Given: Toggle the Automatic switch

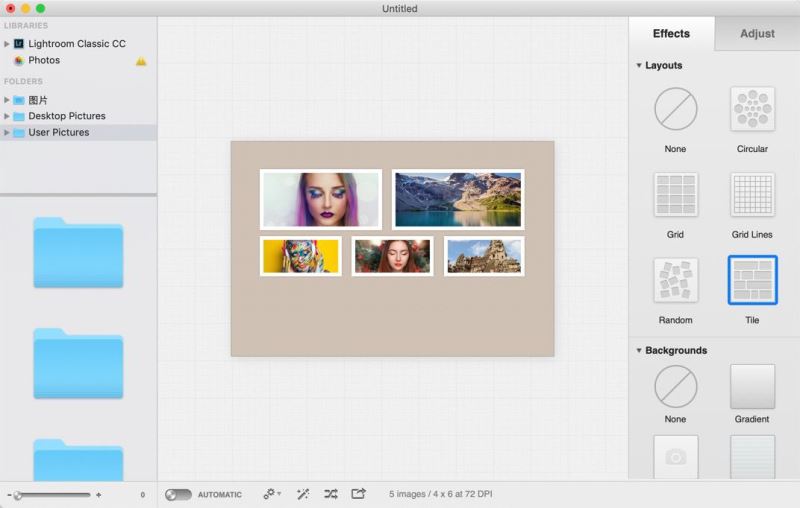Looking at the screenshot, I should pyautogui.click(x=178, y=494).
